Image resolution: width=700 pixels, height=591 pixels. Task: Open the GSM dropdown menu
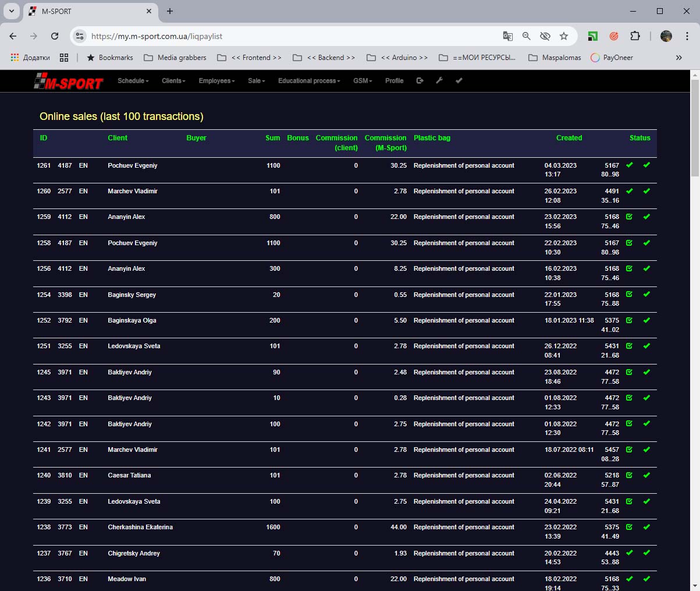363,81
